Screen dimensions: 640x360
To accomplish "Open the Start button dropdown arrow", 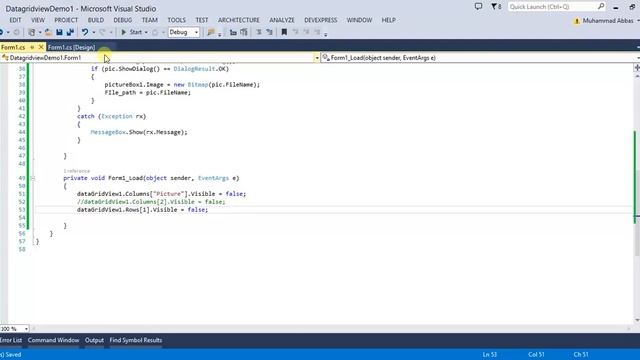I will 146,32.
